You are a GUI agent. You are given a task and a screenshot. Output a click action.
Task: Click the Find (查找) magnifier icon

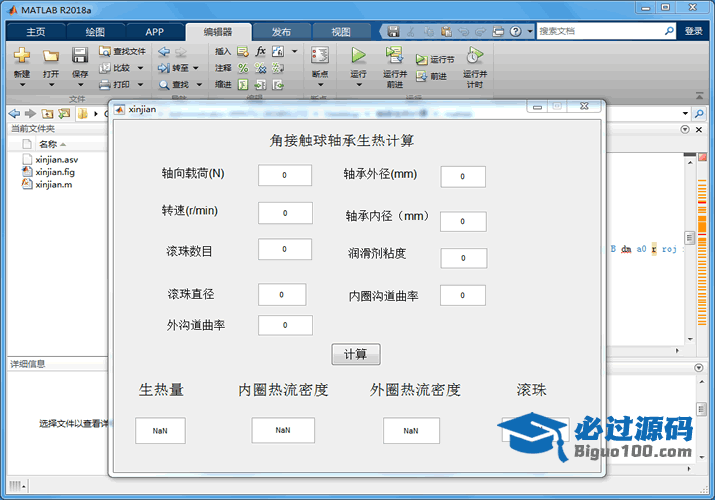(164, 85)
